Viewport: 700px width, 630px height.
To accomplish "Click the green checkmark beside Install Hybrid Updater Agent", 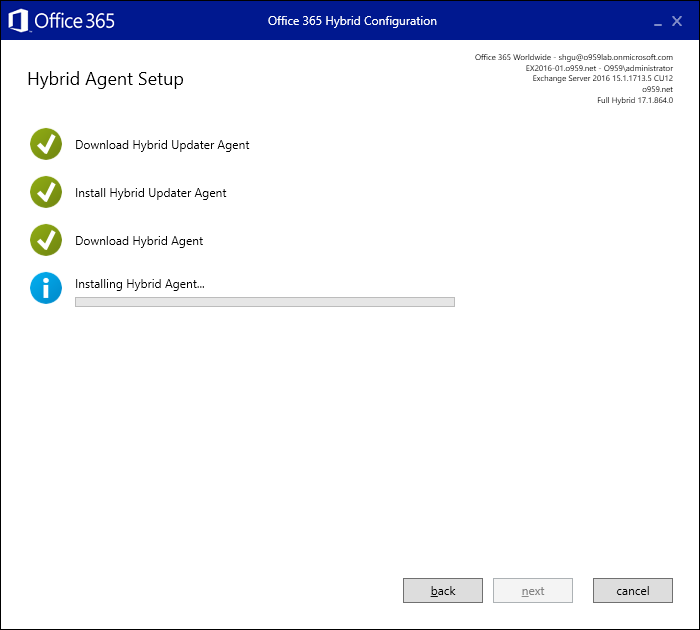I will (46, 192).
